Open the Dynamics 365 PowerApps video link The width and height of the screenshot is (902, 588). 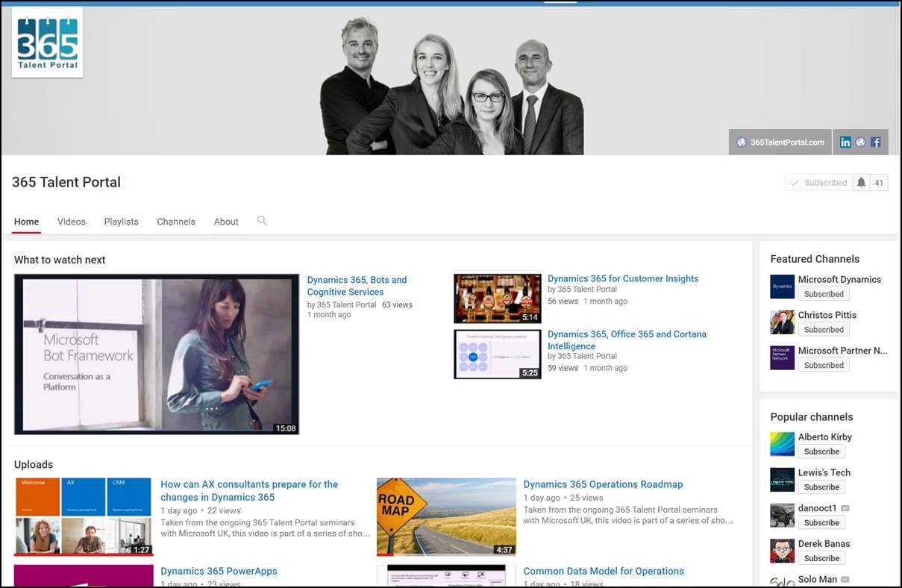[x=219, y=571]
